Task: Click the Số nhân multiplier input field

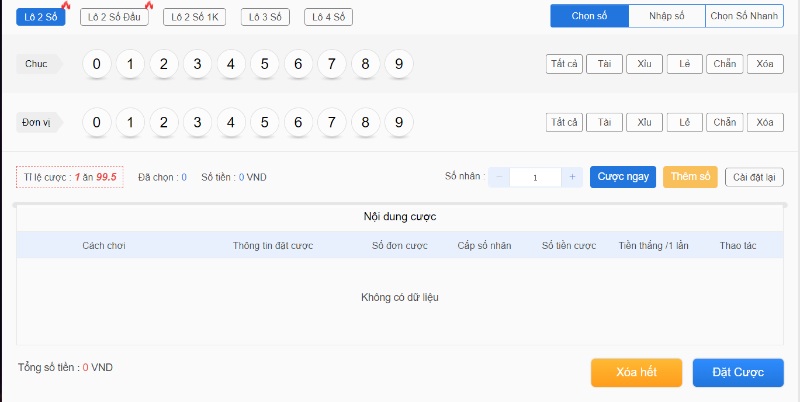Action: pos(535,177)
